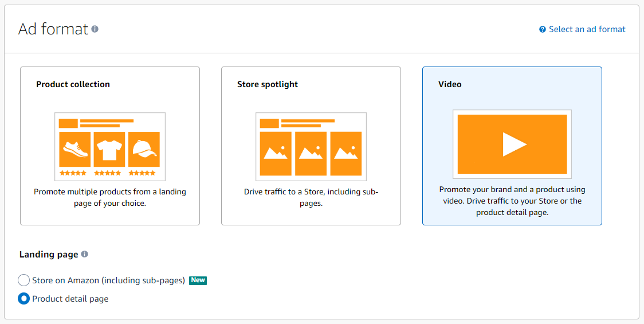Click the Store on Amazon option label

click(x=108, y=280)
